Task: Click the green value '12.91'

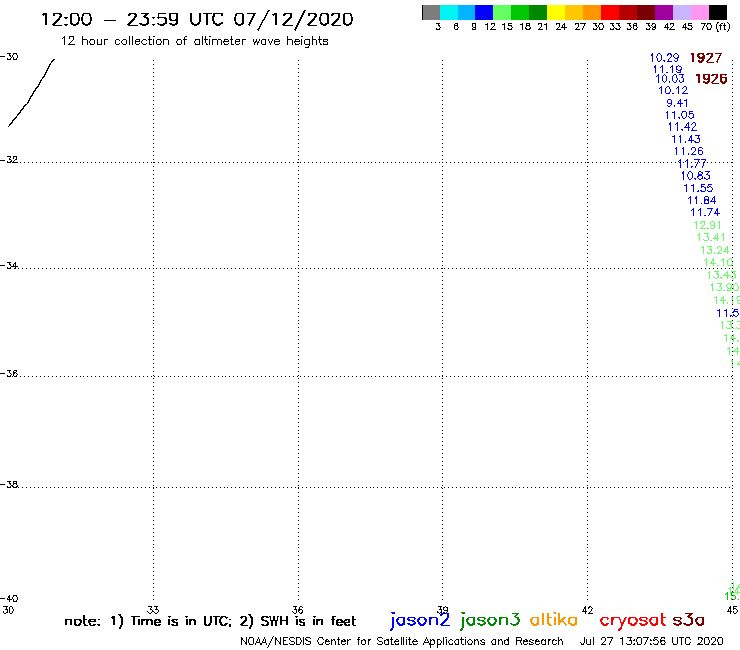Action: pyautogui.click(x=707, y=225)
